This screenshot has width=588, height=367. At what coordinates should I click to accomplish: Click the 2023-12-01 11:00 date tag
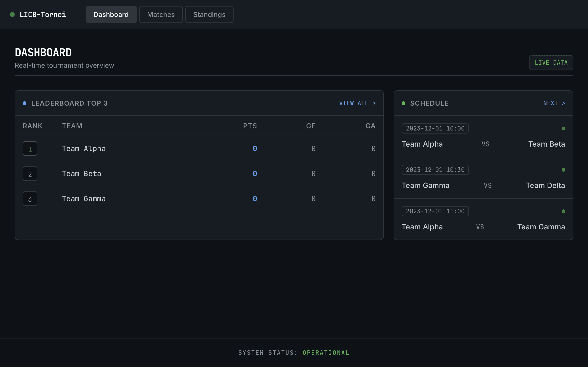(x=435, y=211)
